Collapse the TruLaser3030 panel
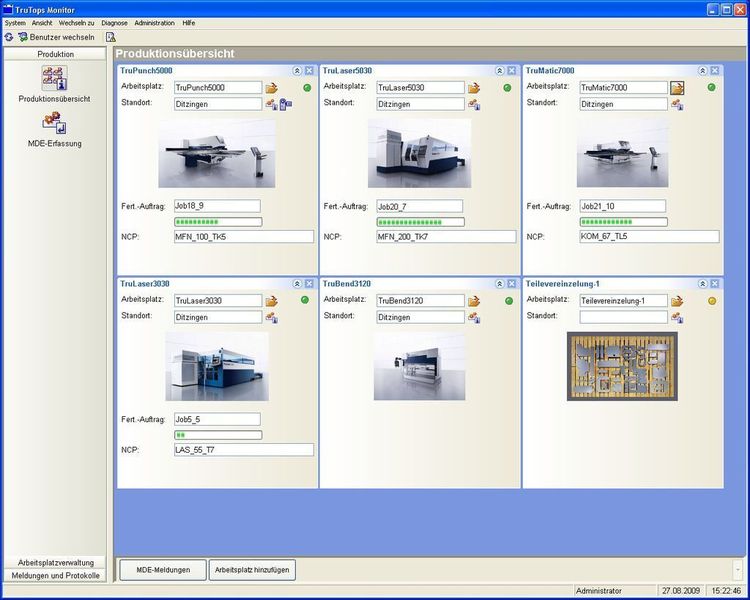The height and width of the screenshot is (600, 750). (297, 284)
